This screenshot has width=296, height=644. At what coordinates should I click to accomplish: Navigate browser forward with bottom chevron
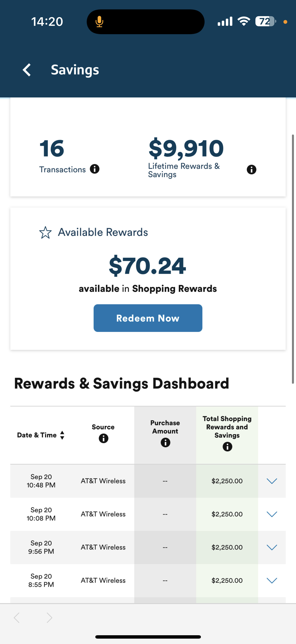(49, 618)
